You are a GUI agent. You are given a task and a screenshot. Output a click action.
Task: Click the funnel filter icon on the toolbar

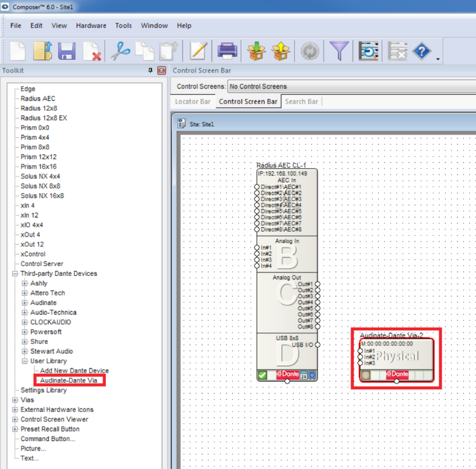(x=340, y=51)
